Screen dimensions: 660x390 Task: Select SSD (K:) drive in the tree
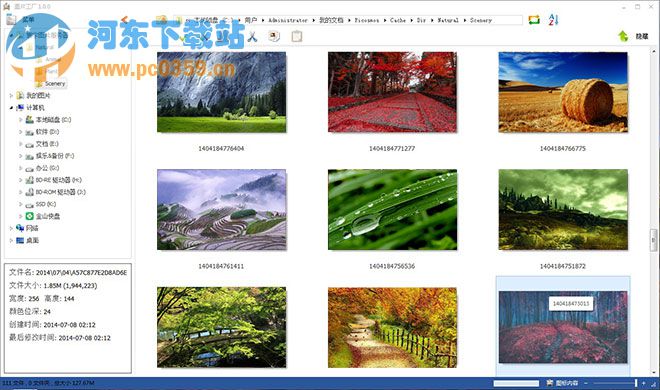tap(45, 204)
